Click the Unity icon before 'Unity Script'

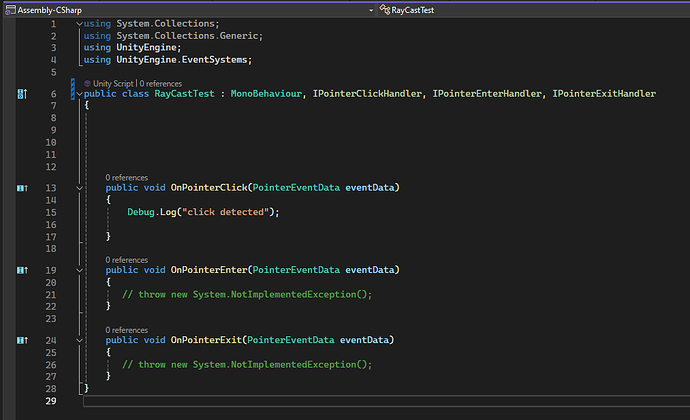pos(87,83)
